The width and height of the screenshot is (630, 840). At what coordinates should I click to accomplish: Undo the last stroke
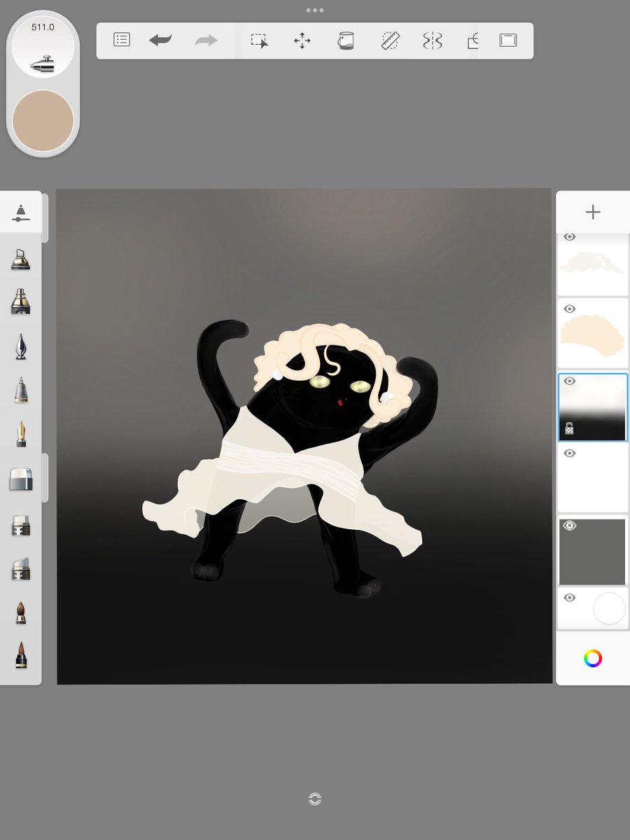click(x=160, y=40)
